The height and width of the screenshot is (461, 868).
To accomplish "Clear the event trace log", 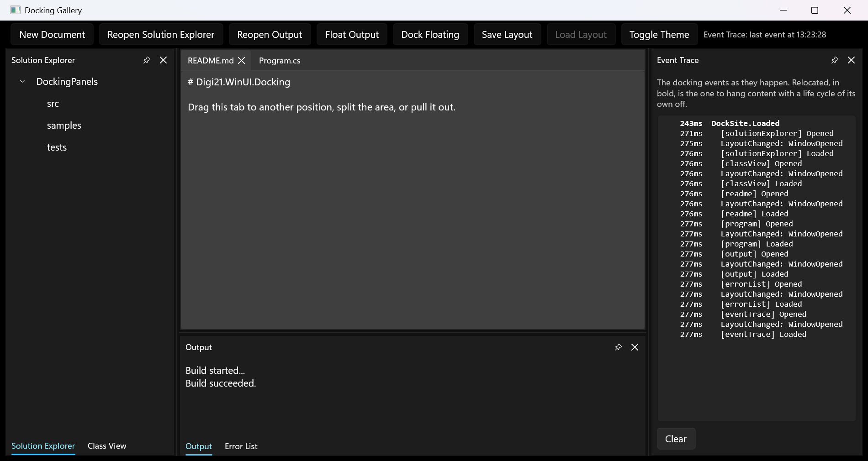I will (x=676, y=439).
